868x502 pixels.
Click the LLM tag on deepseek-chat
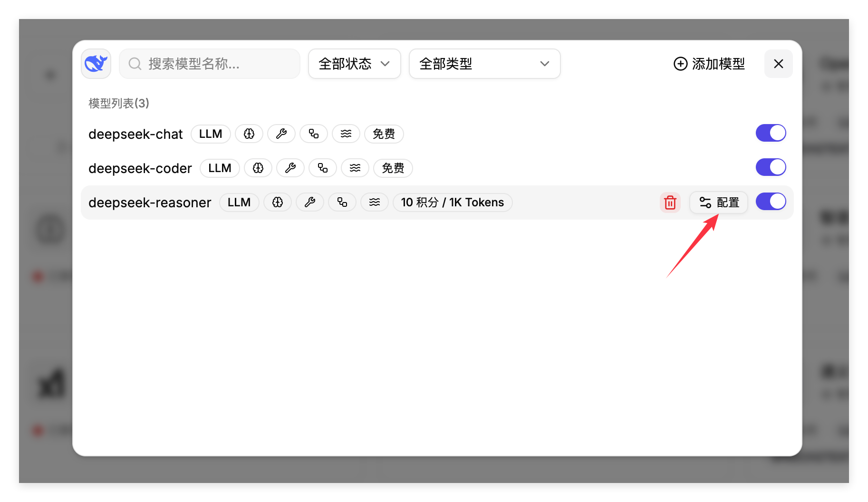point(211,134)
